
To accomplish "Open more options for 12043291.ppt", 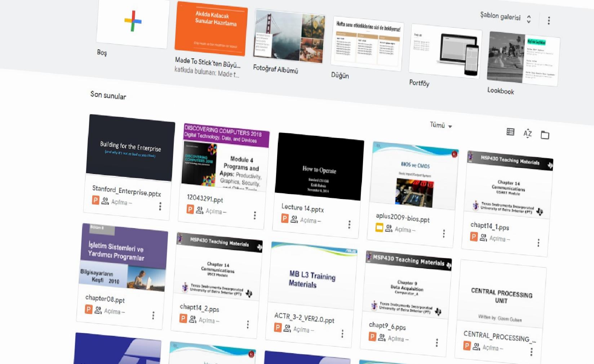I will click(x=255, y=216).
